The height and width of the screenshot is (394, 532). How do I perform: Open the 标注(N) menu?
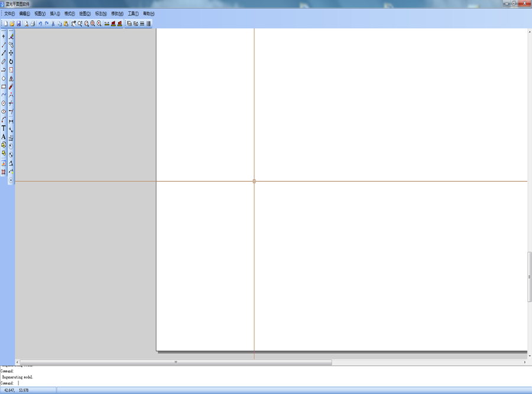pos(101,14)
